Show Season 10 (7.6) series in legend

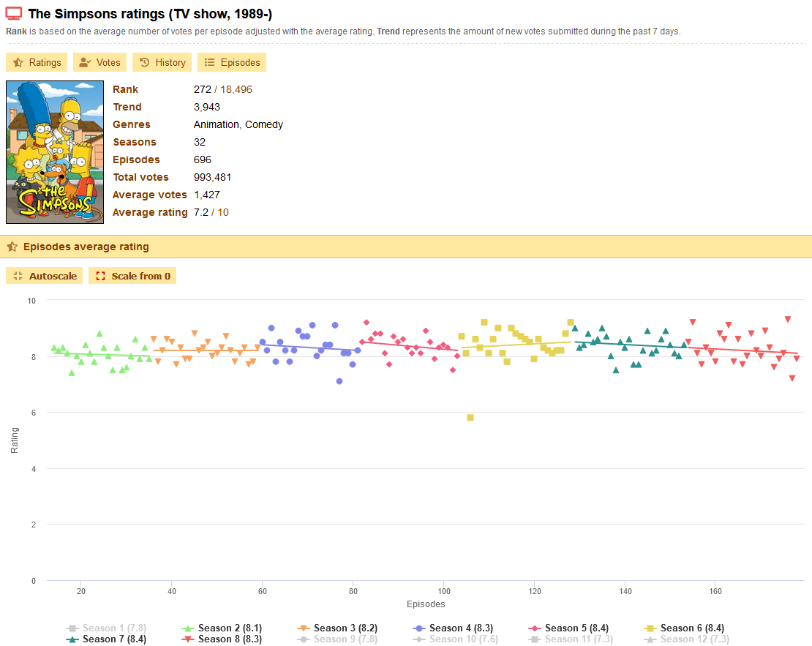click(x=455, y=639)
